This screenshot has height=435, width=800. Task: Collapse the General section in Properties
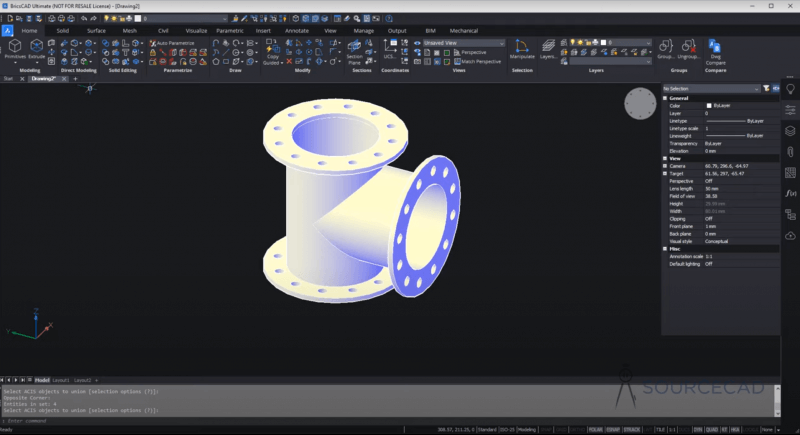click(665, 98)
